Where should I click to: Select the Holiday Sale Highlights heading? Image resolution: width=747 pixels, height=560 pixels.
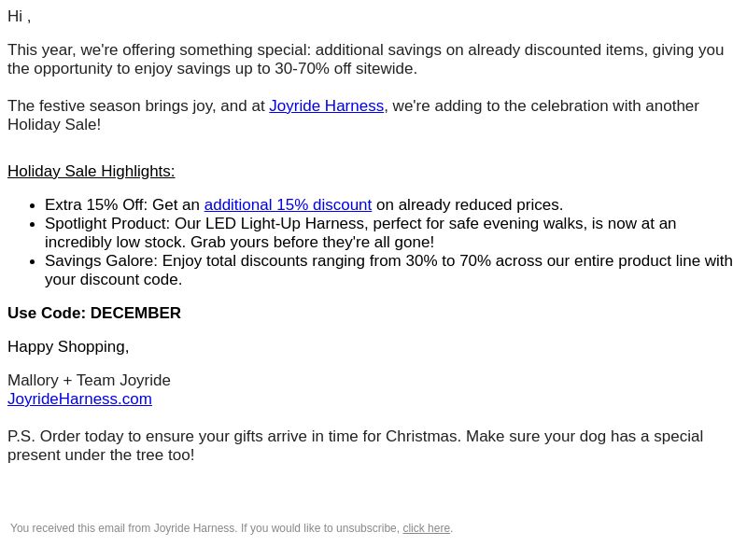[91, 171]
